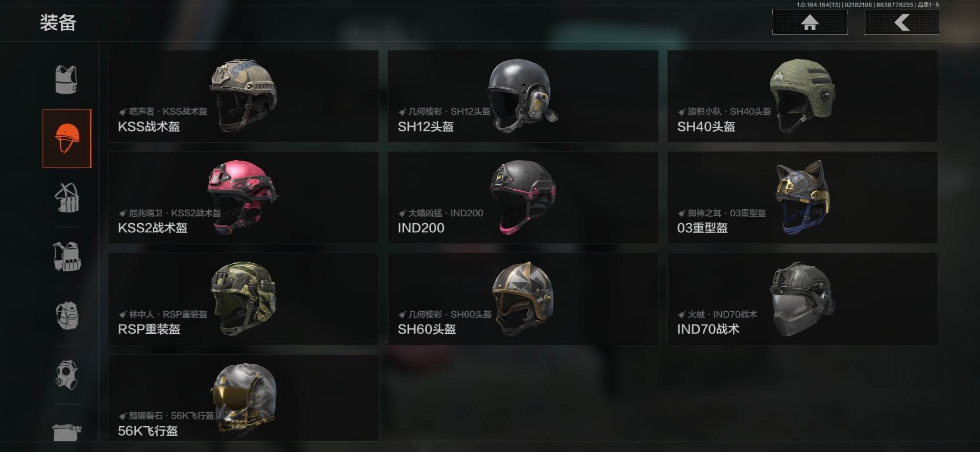Select the tactical vest category icon
This screenshot has width=980, height=452.
67,256
